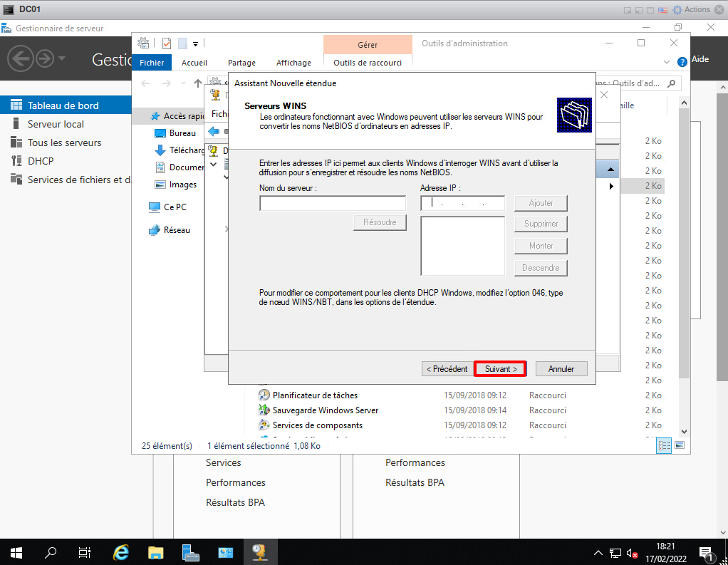
Task: Open the Quick Access Toolbar dropdown arrow
Action: point(195,43)
